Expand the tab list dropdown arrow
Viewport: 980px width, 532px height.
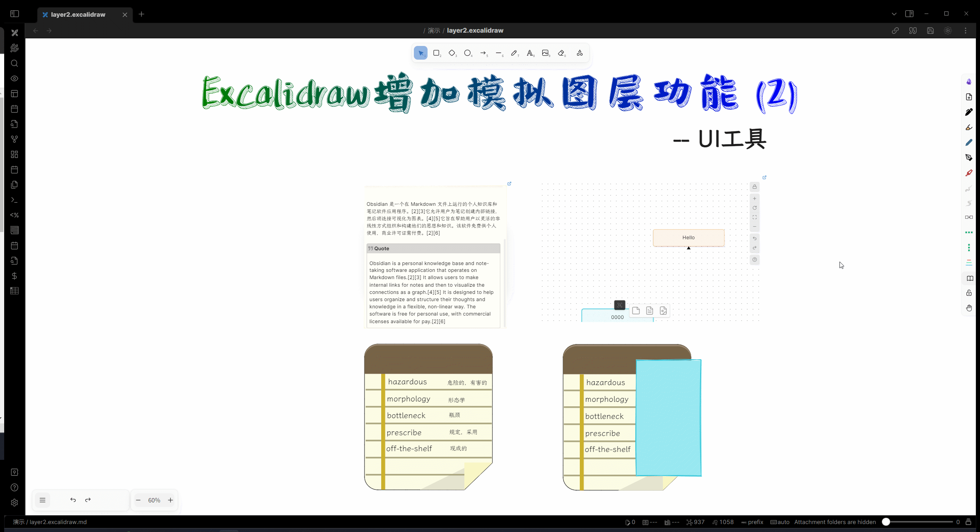tap(894, 14)
